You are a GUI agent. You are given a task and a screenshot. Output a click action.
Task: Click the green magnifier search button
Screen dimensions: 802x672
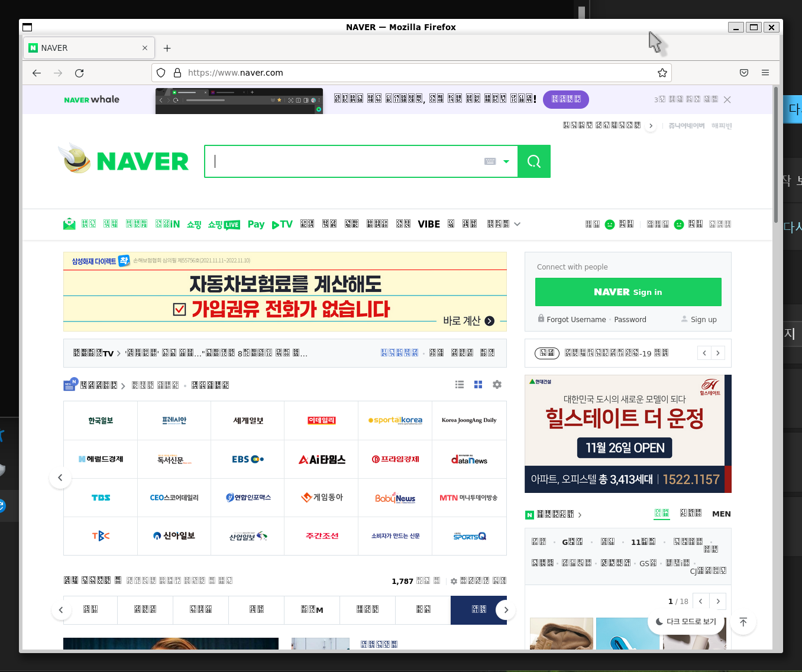pos(534,161)
